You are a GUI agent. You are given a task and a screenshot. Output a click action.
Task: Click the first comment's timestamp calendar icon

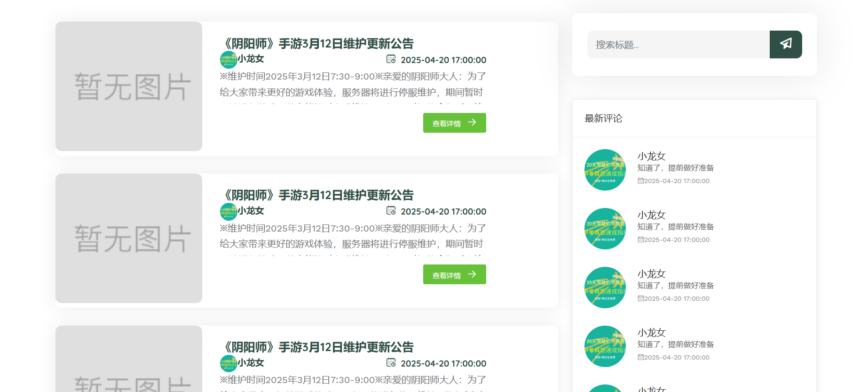(640, 181)
